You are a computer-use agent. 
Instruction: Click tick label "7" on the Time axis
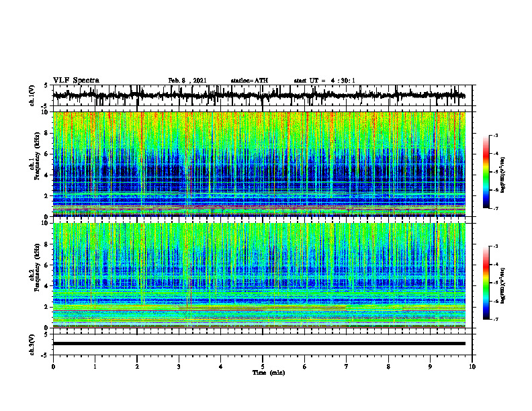347,367
